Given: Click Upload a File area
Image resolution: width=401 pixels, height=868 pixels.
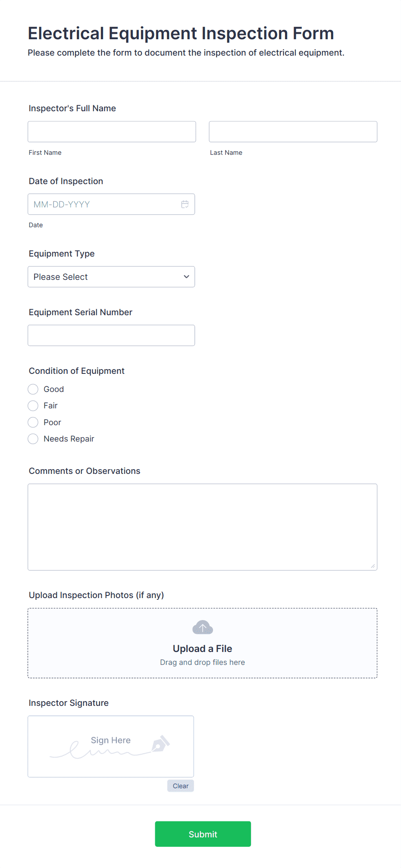Looking at the screenshot, I should tap(202, 648).
